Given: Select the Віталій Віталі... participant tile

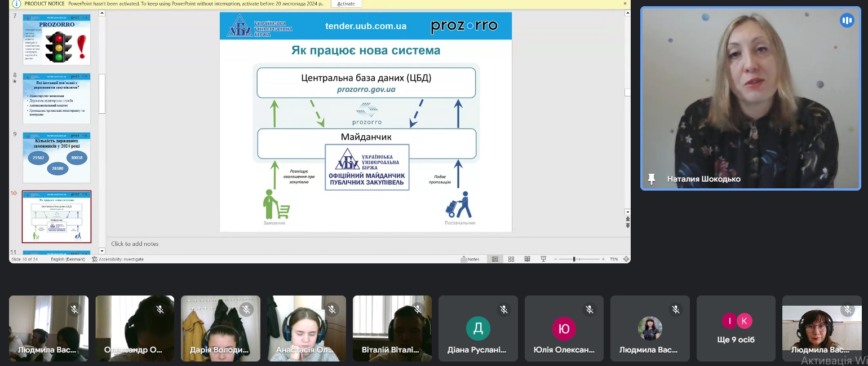Looking at the screenshot, I should tap(392, 328).
